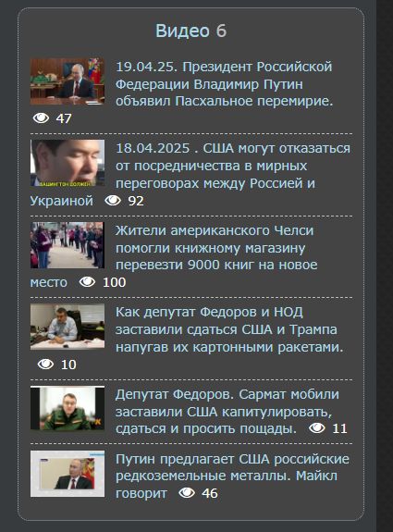Click the eye views icon beside count 11
Screen dimensions: 393x532
pyautogui.click(x=317, y=428)
